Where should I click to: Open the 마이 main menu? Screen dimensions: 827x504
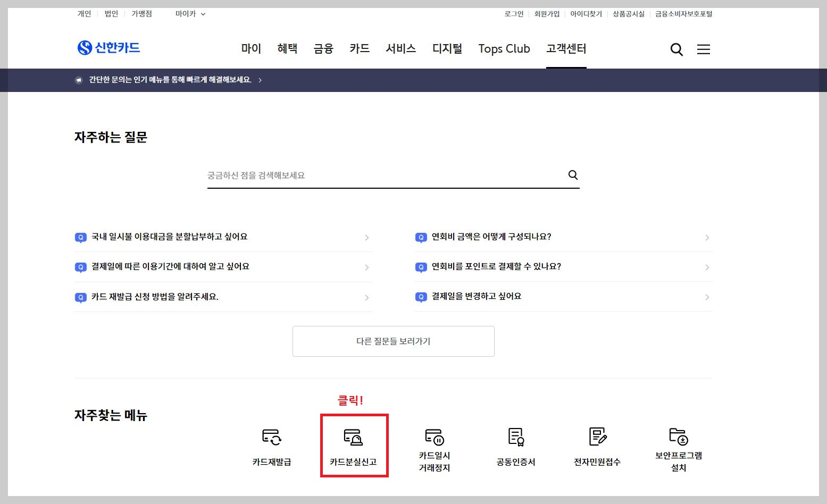tap(251, 49)
